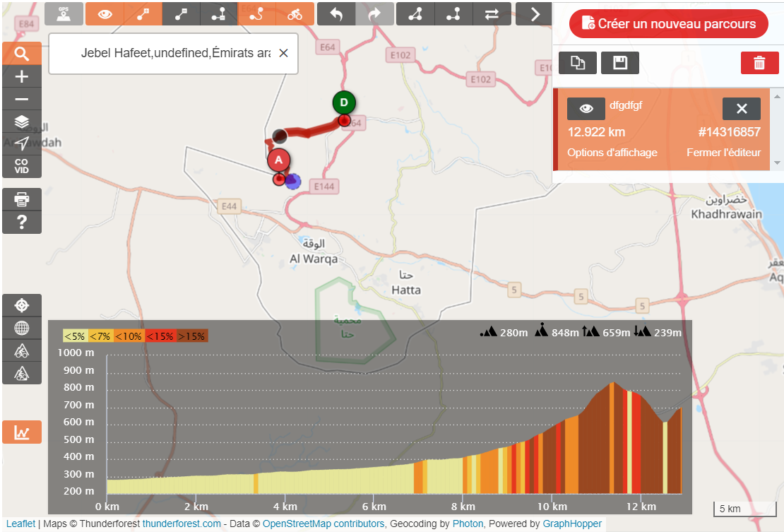The width and height of the screenshot is (784, 532).
Task: Save the route with floppy disk icon
Action: (620, 63)
